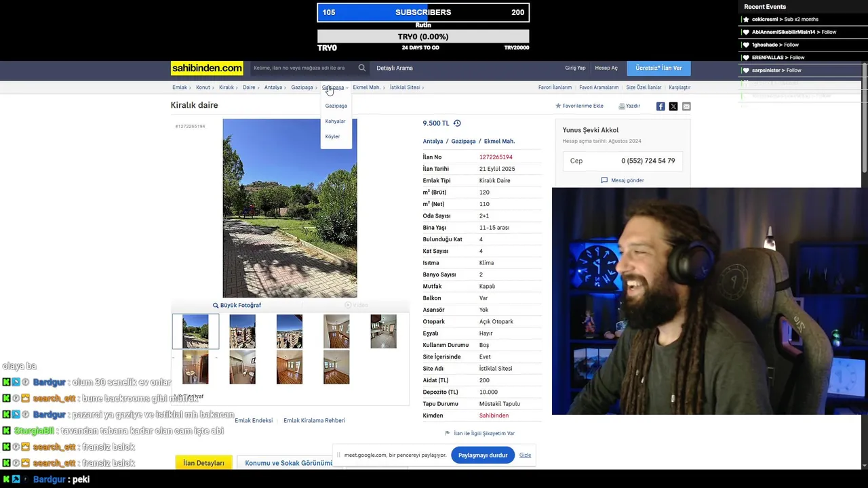Open the İstiklal Sitesi breadcrumb dropdown
This screenshot has height=488, width=868.
coord(406,87)
